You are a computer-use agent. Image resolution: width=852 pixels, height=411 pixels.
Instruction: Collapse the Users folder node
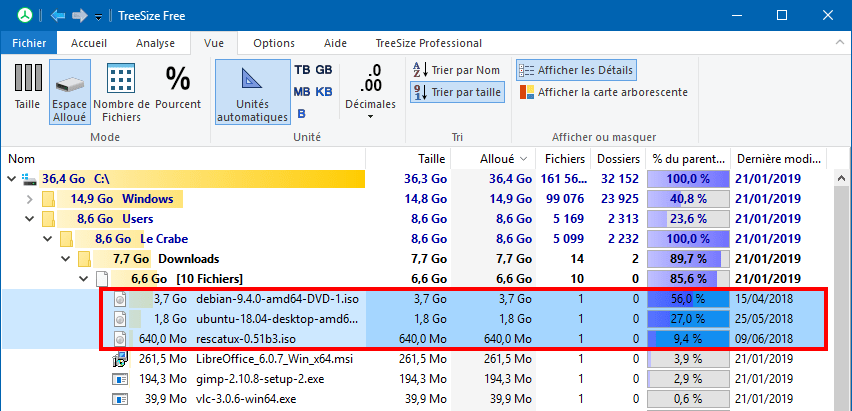[x=30, y=219]
